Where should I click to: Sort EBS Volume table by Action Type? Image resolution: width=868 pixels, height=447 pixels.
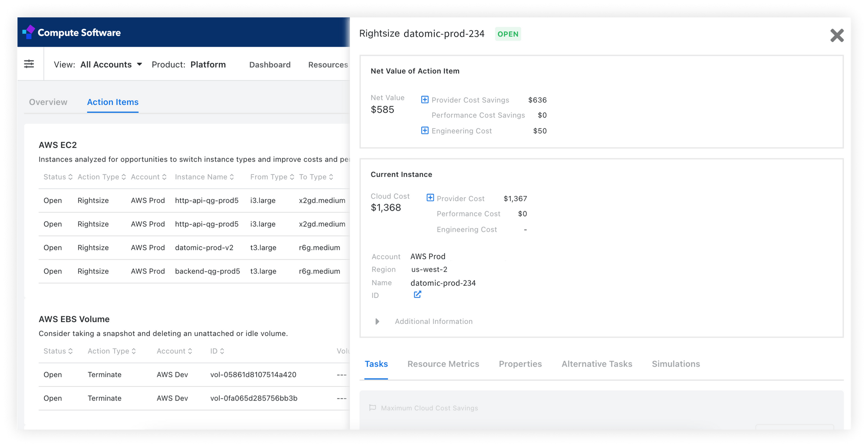point(112,351)
